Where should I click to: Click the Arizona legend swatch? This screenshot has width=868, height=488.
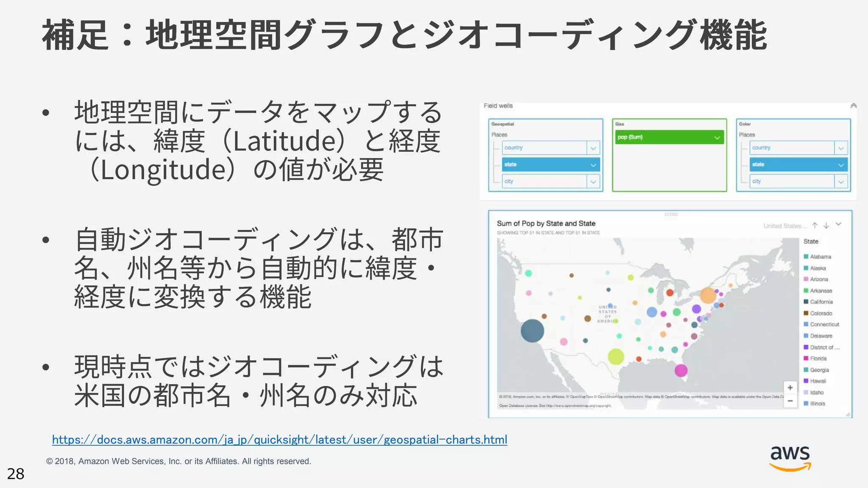tap(806, 279)
